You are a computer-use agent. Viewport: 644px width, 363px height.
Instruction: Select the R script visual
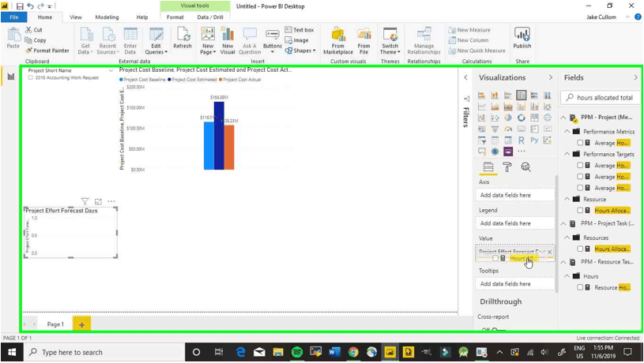(x=522, y=140)
